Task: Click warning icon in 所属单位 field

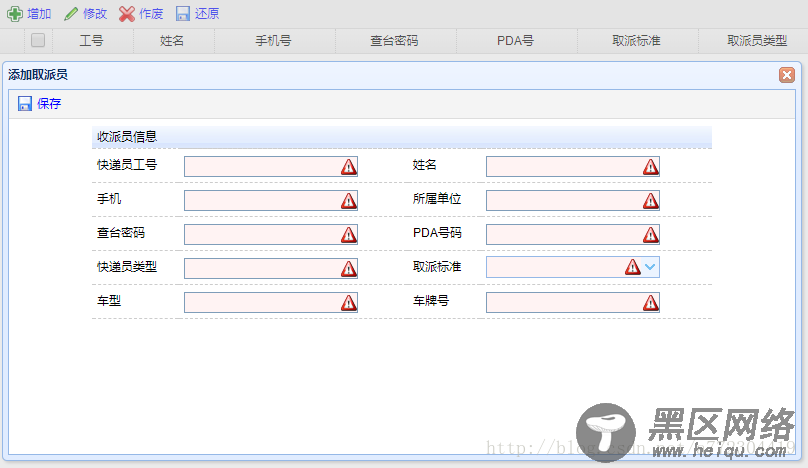Action: tap(651, 201)
